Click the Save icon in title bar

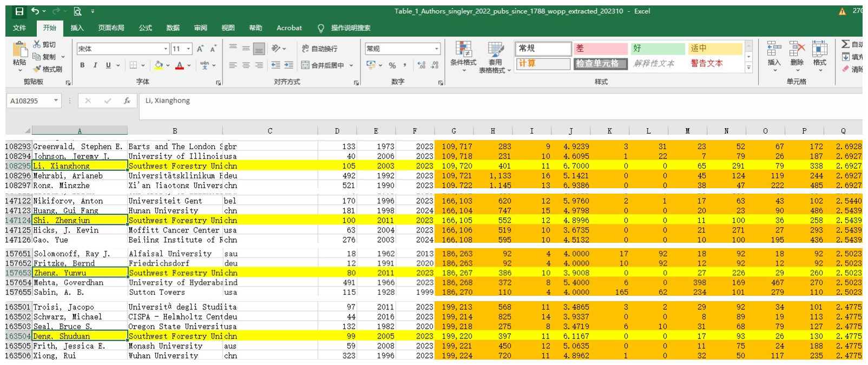(x=19, y=11)
